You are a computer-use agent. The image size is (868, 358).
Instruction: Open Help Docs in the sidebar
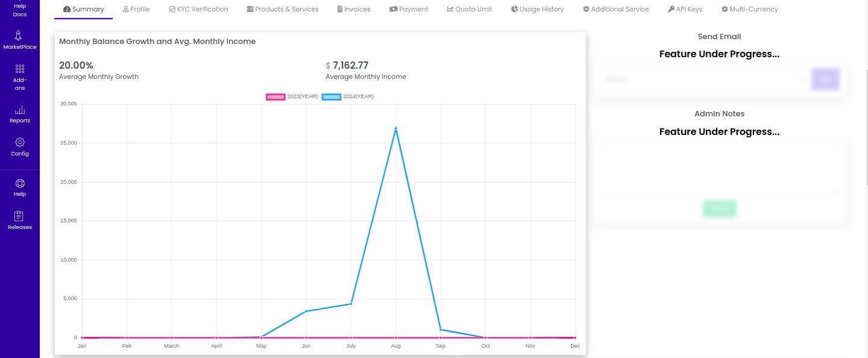[x=20, y=10]
